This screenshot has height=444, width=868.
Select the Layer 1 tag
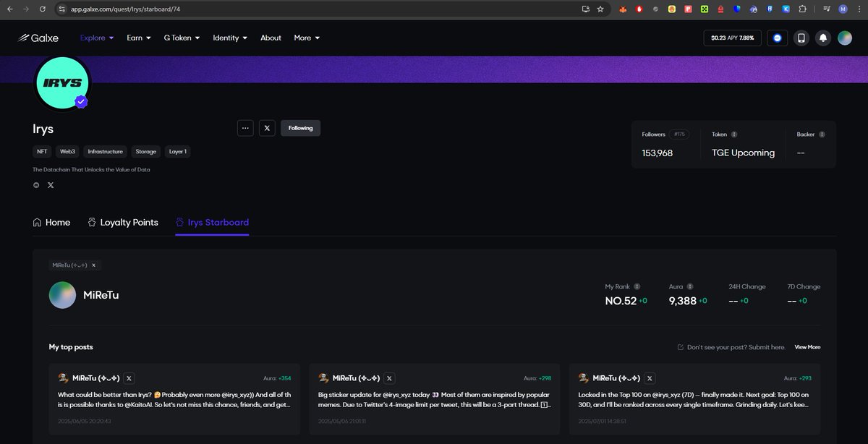[x=178, y=152]
